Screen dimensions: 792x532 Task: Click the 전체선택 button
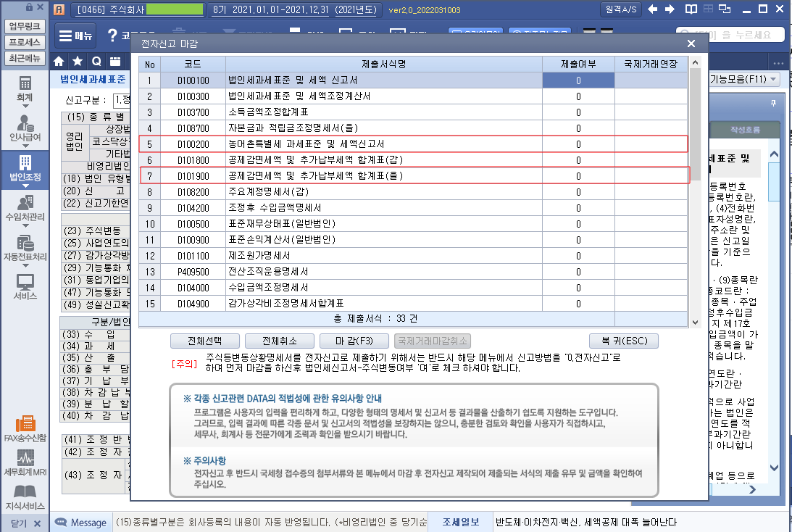(204, 341)
